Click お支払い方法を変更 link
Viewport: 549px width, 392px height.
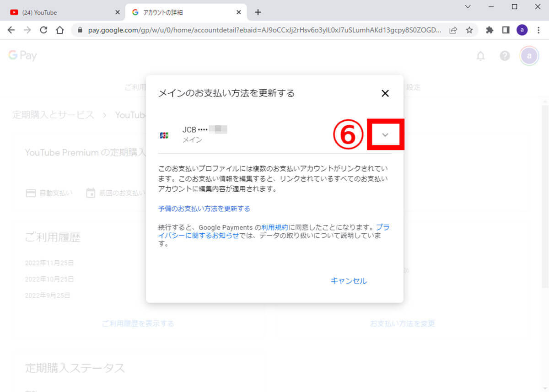[x=402, y=323]
